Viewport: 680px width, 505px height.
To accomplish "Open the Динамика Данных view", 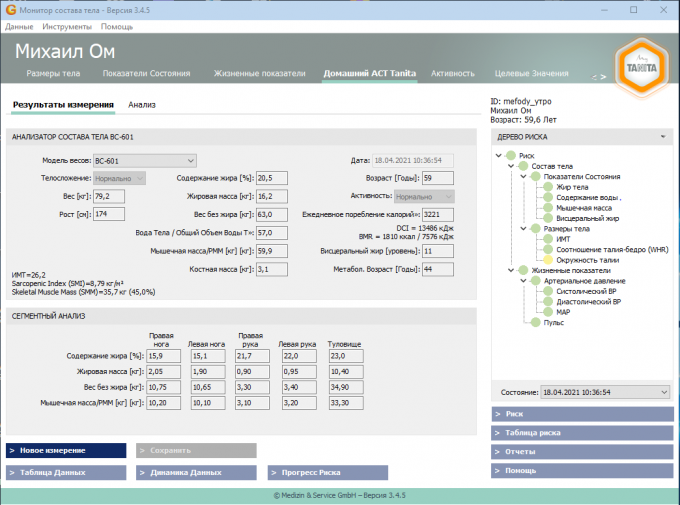I will (x=196, y=472).
